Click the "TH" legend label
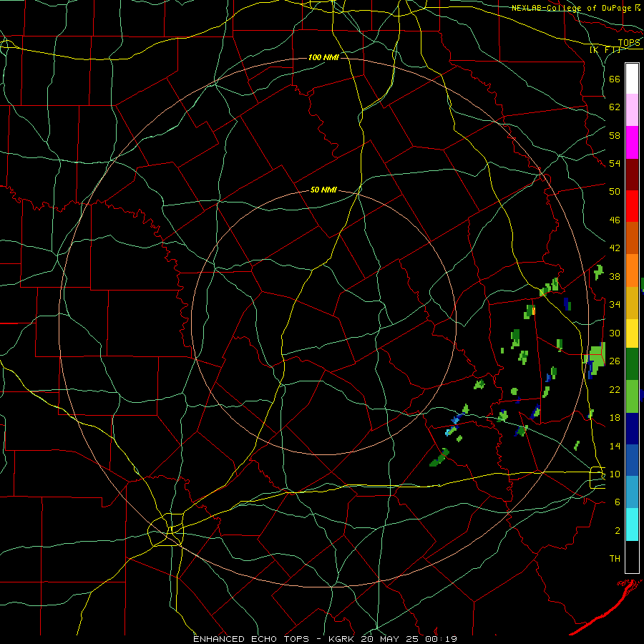The image size is (644, 644). (615, 559)
